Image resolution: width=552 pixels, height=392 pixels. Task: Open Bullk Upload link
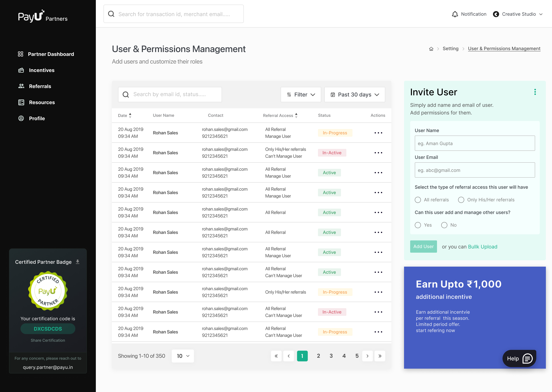click(x=482, y=247)
